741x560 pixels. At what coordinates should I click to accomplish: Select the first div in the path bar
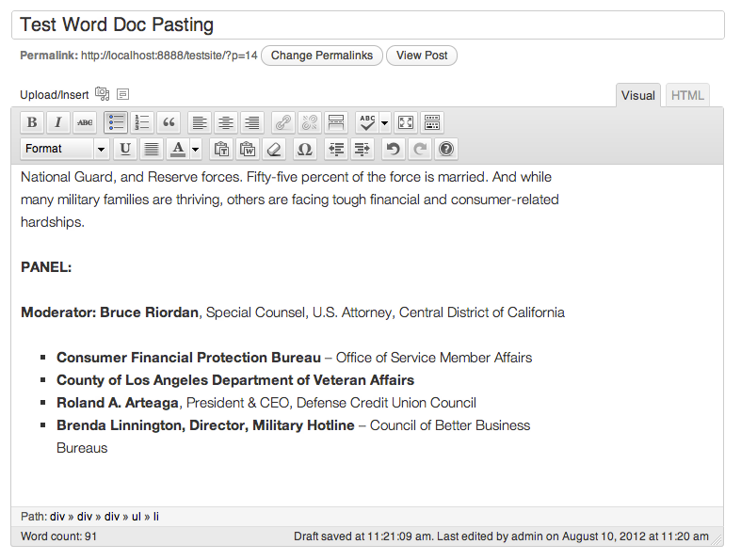click(57, 517)
